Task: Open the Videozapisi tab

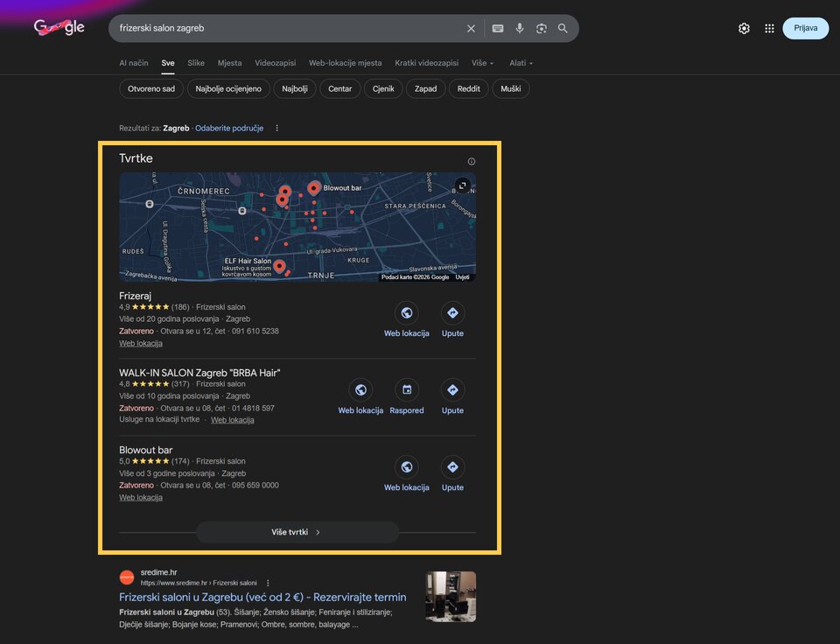Action: pyautogui.click(x=276, y=63)
